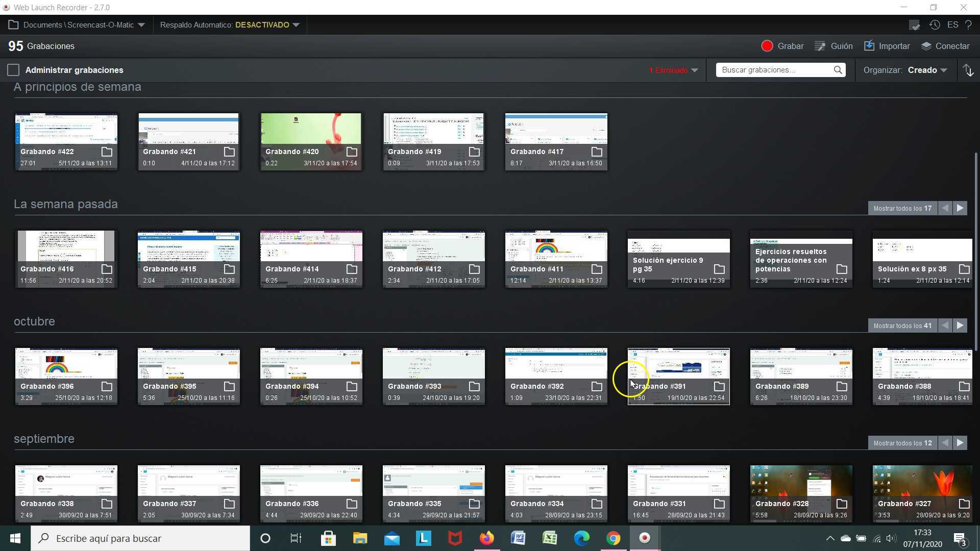This screenshot has width=980, height=551.
Task: Click the sort direction arrows icon
Action: (x=968, y=70)
